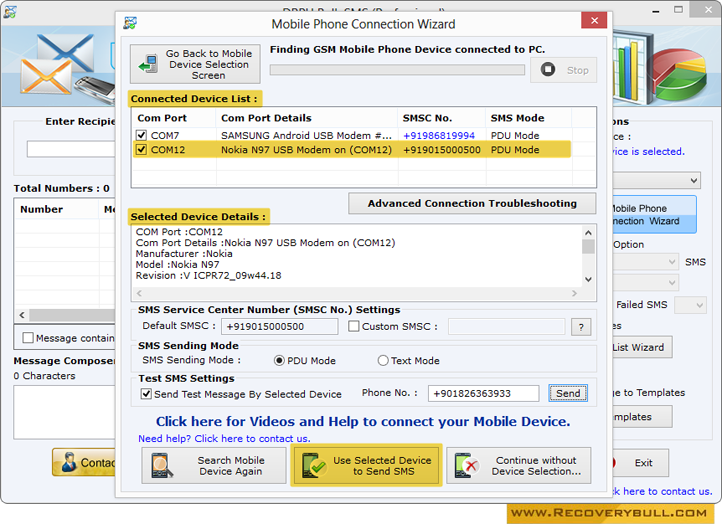Click the pie chart graphic in main window banner
Viewport: 722px width, 524px height.
tap(677, 74)
